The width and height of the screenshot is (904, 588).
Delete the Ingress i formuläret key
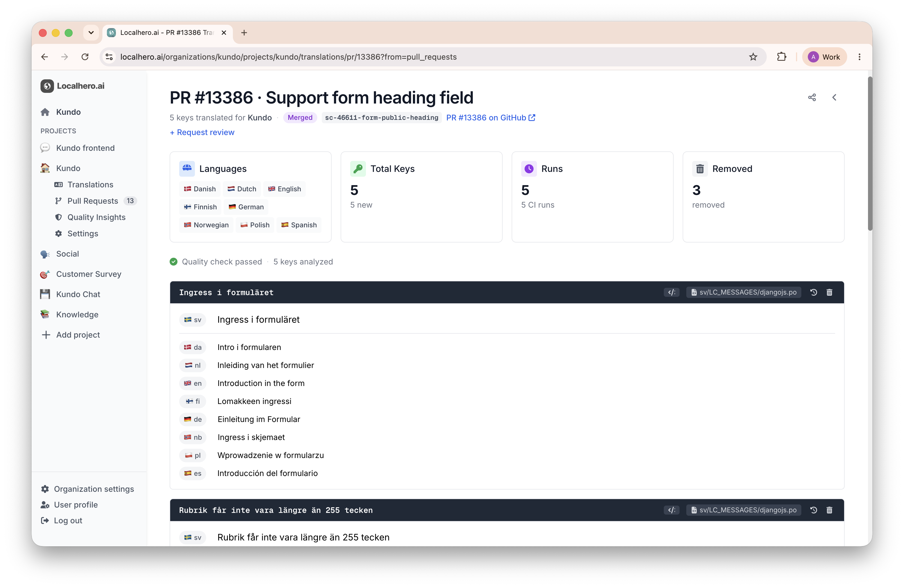click(829, 292)
